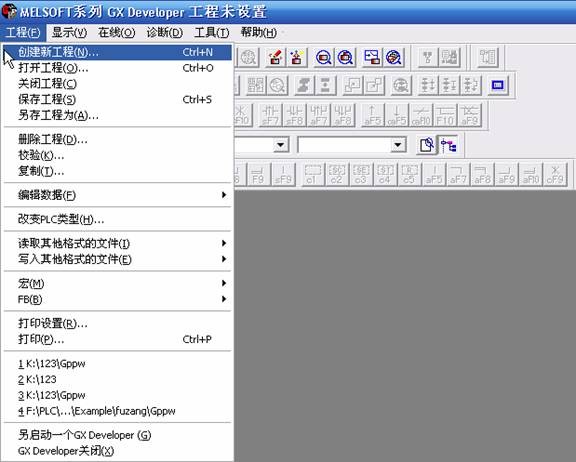Viewport: 576px width, 462px height.
Task: Choose 校验(K) from menu
Action: 118,155
